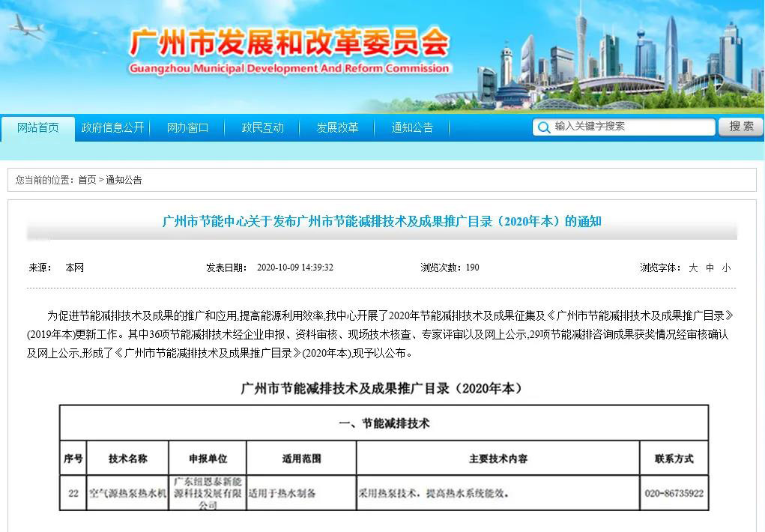The height and width of the screenshot is (532, 765).
Task: Set browsing font size to 小
Action: 726,267
